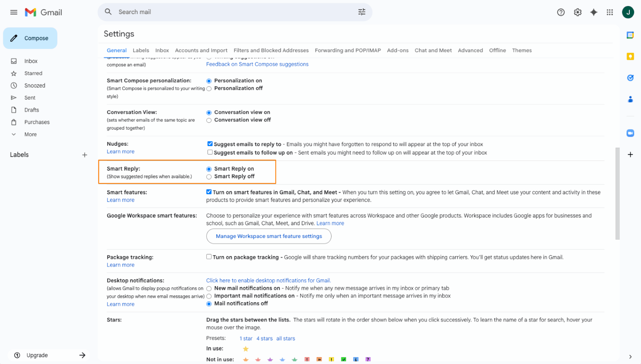This screenshot has height=364, width=641.
Task: Click the Gemini sparkle icon
Action: (594, 12)
